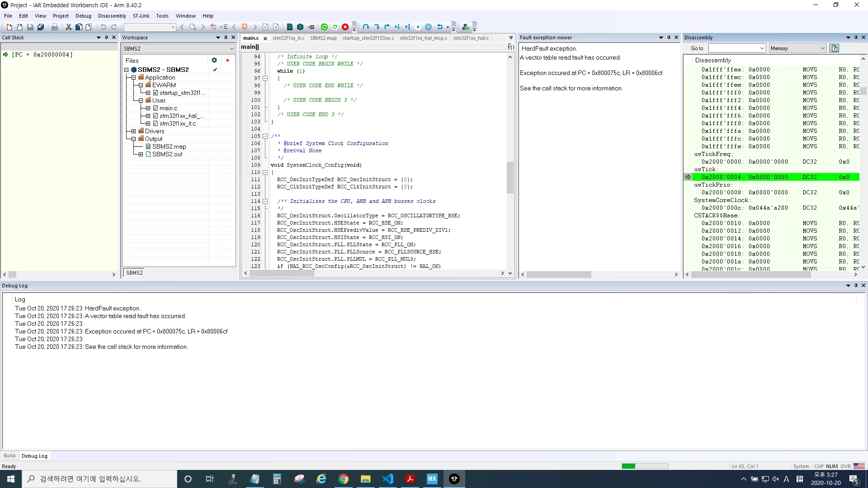Click the Break (pause) debug icon

(428, 27)
